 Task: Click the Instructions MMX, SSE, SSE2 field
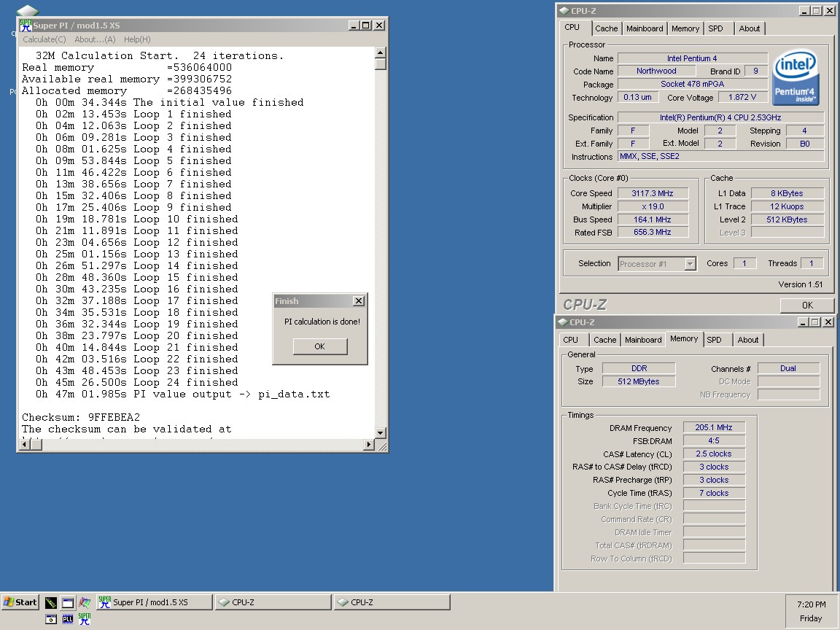tap(720, 157)
